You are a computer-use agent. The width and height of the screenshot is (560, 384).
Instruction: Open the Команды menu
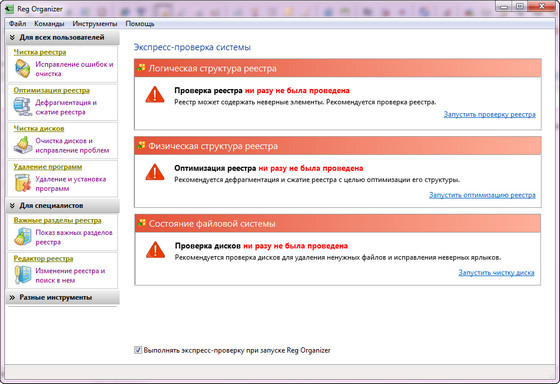coord(49,24)
